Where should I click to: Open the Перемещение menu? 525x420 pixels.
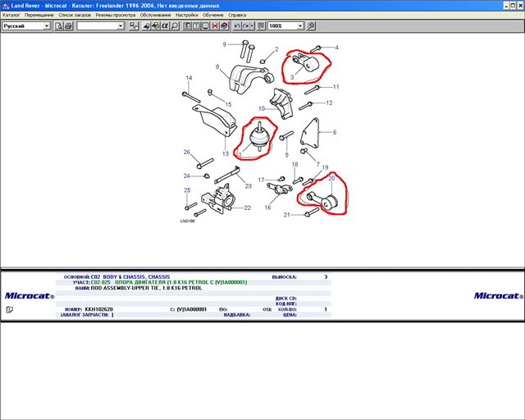coord(39,15)
